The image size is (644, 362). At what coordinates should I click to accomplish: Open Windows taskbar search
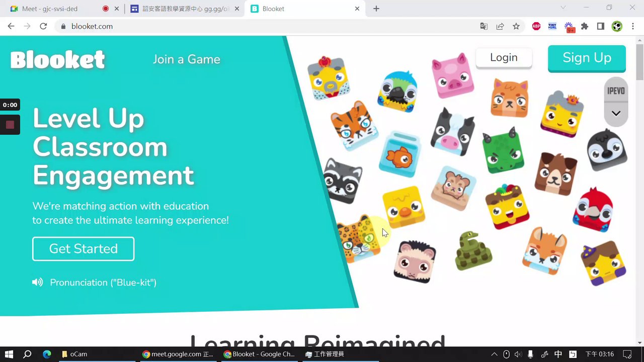[x=27, y=354]
